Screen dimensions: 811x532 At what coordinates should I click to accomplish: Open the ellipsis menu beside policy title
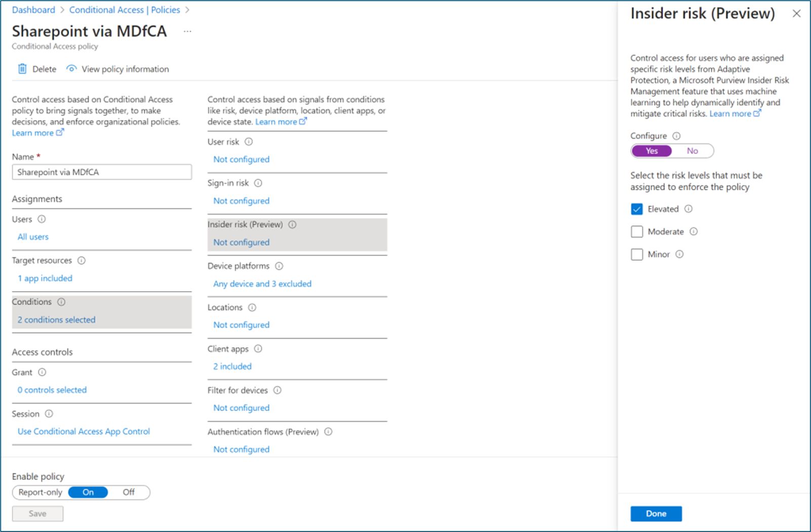point(187,31)
